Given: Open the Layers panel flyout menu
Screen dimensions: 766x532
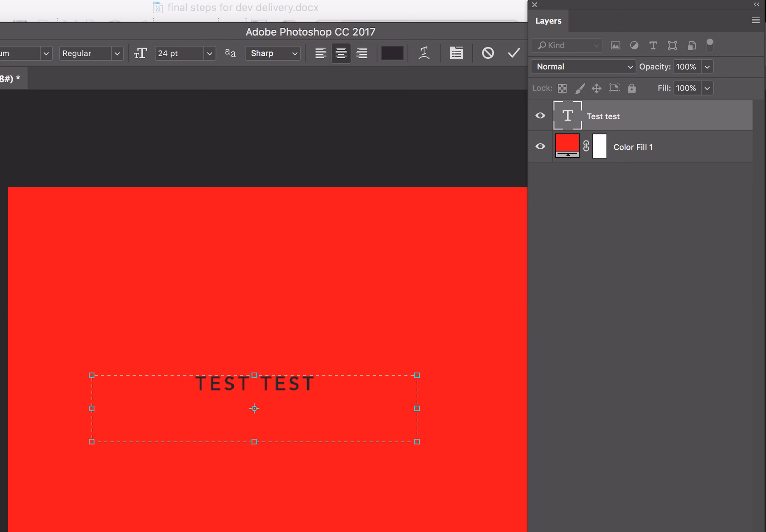Looking at the screenshot, I should tap(755, 20).
